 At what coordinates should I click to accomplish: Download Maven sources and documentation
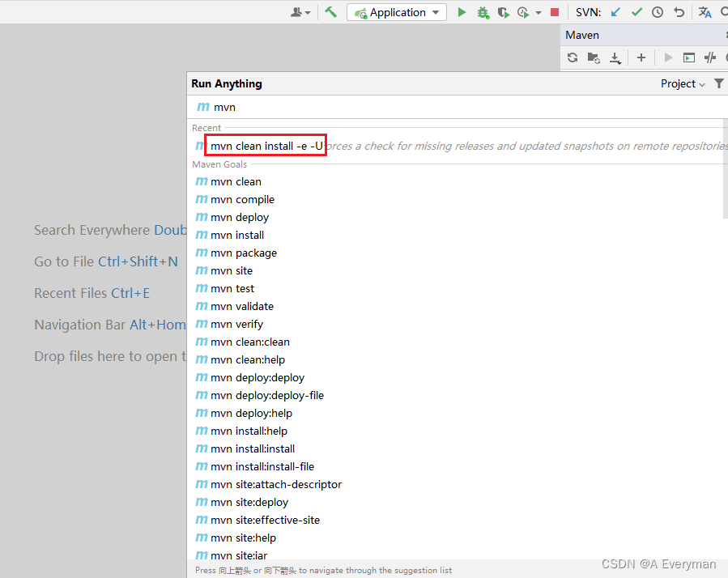click(x=615, y=57)
